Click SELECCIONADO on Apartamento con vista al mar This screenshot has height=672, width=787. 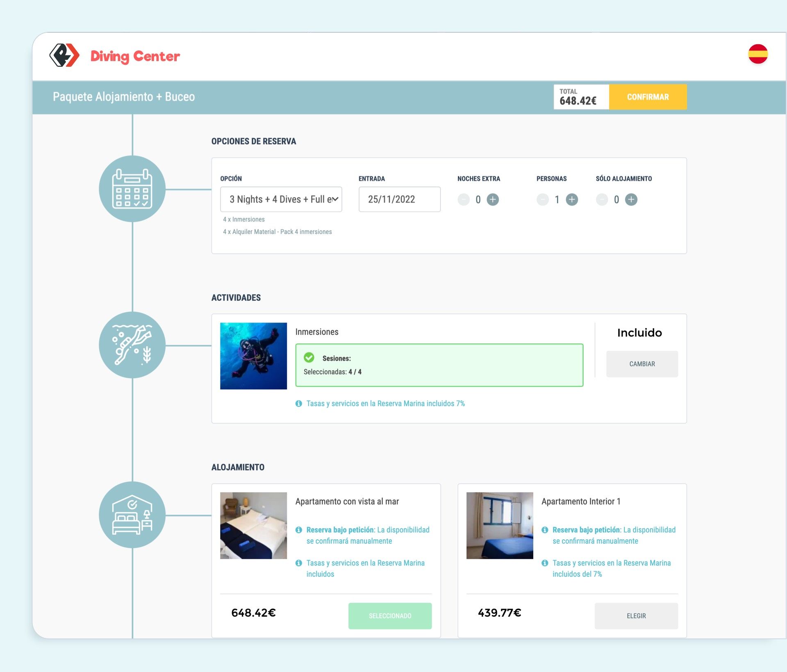click(x=390, y=615)
